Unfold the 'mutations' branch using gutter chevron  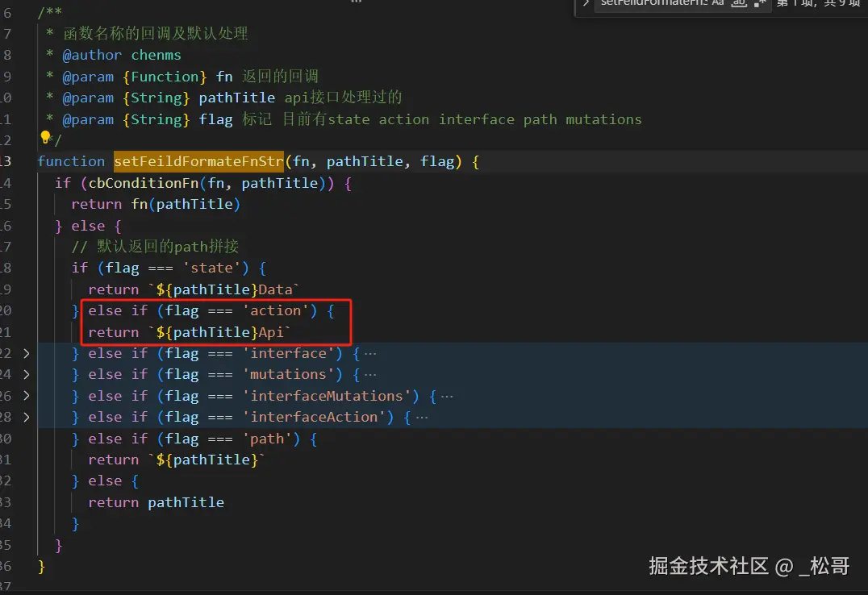click(27, 374)
